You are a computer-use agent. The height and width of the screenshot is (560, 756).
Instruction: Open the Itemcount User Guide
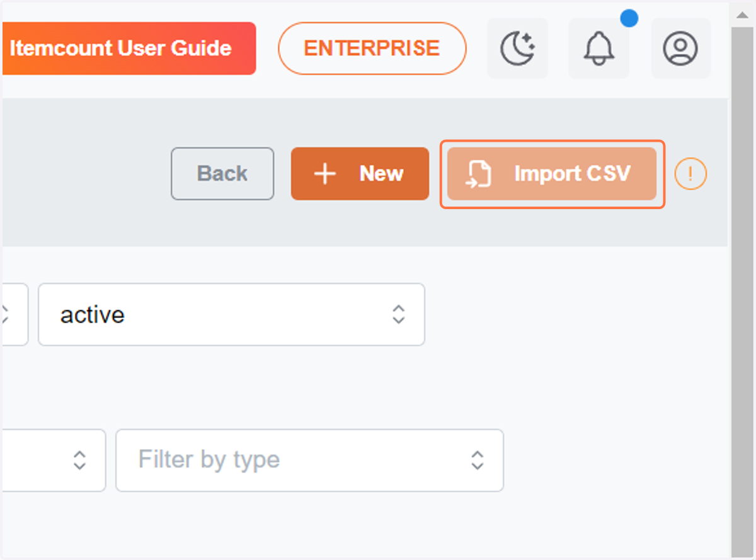128,49
